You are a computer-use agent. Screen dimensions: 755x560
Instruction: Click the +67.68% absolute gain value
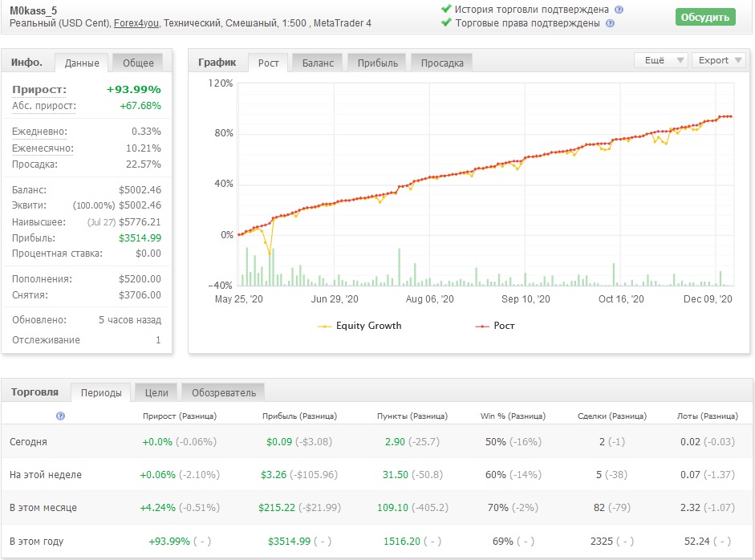140,106
